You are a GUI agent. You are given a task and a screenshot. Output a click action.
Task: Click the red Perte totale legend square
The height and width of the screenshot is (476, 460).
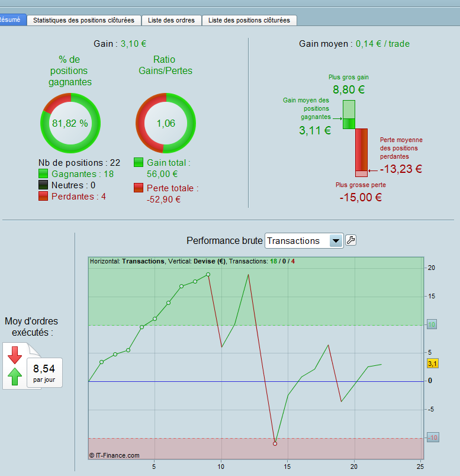(139, 188)
